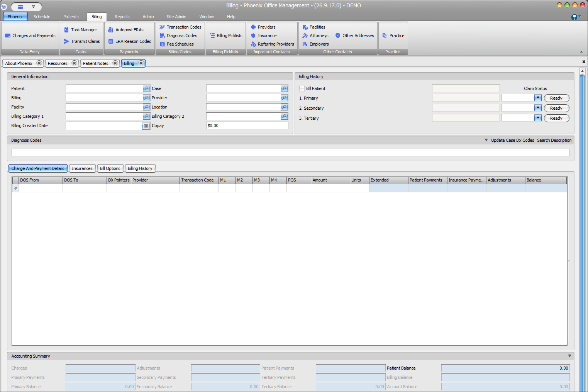Open Providers contacts

[263, 27]
